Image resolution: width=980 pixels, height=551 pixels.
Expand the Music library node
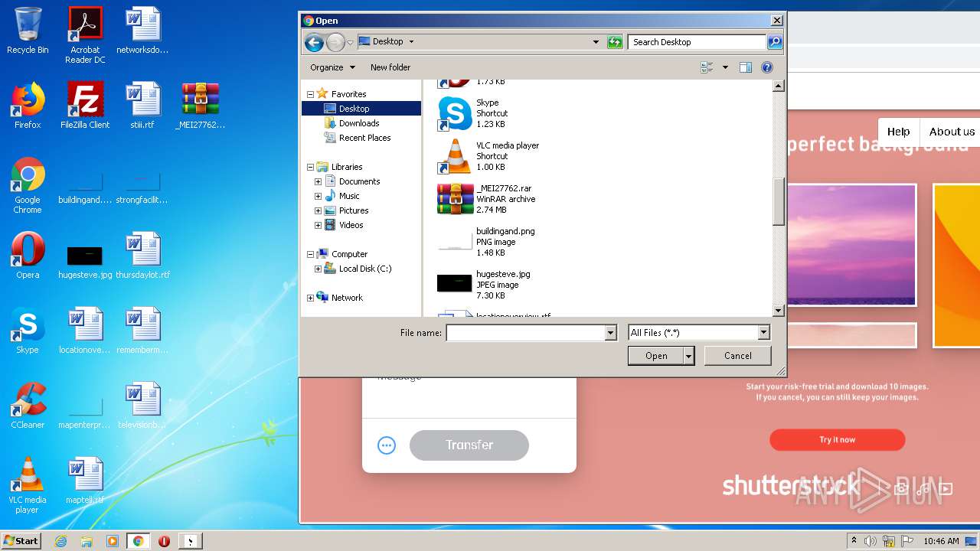pos(318,196)
